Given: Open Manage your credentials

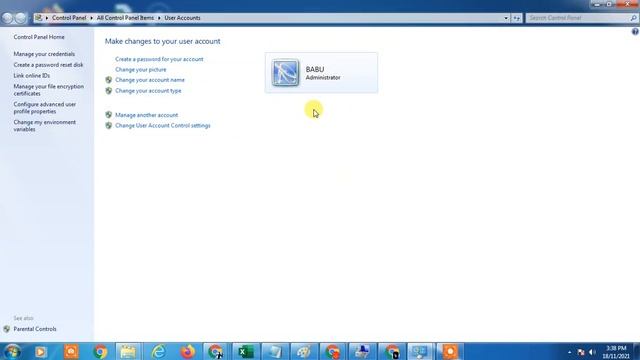Looking at the screenshot, I should (44, 54).
